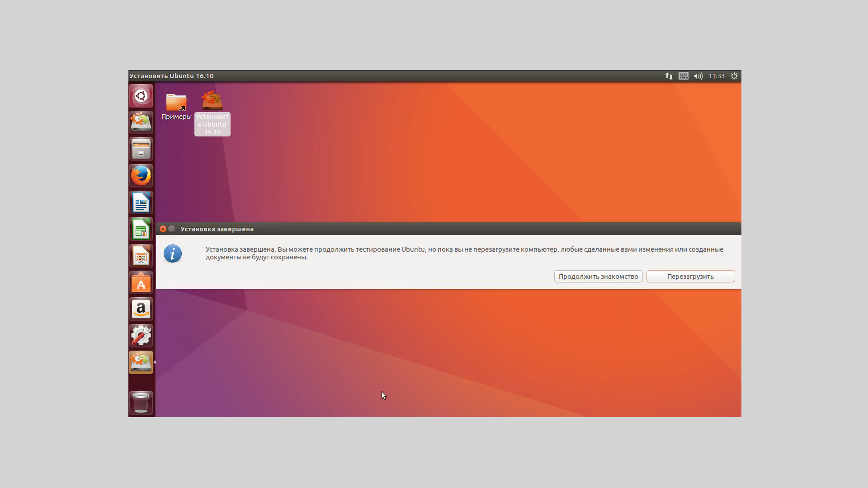
Task: Open the network connections indicator menu
Action: coord(669,76)
